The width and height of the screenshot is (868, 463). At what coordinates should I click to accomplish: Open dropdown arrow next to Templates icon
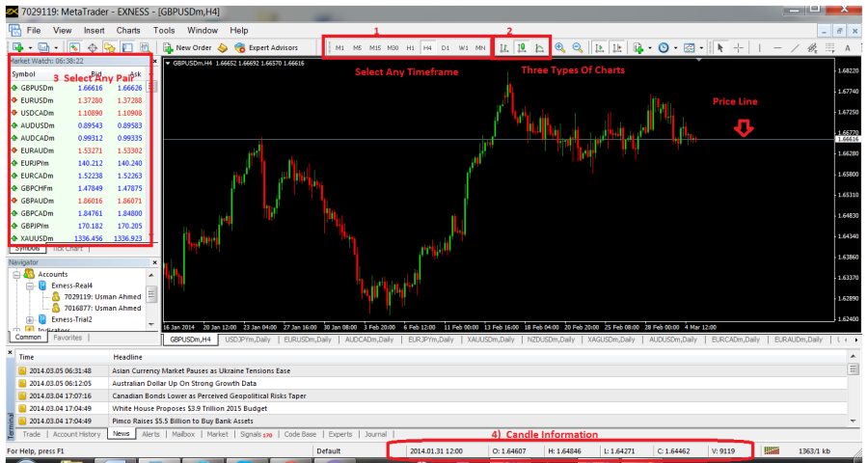[x=701, y=48]
